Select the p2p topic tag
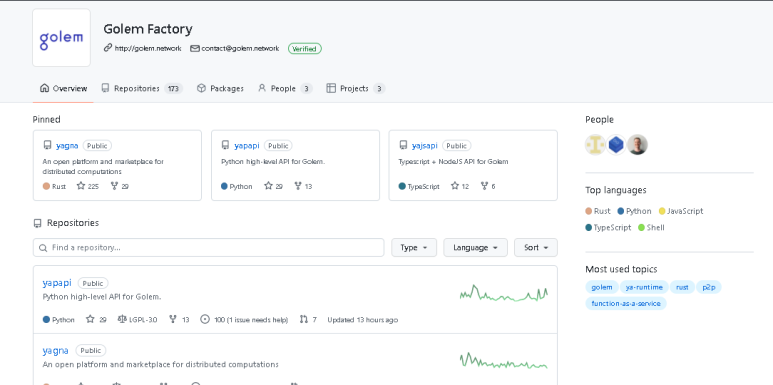 [708, 287]
